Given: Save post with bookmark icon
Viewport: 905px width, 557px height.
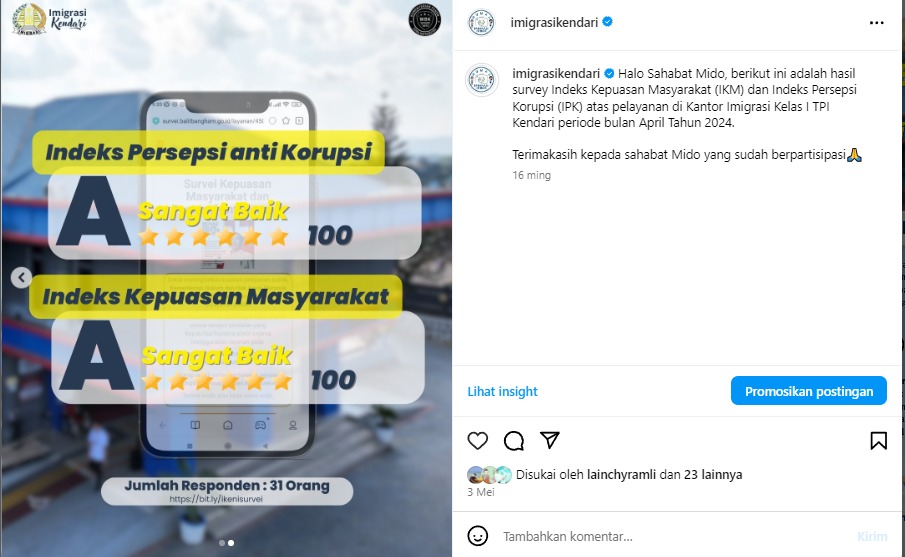Looking at the screenshot, I should coord(878,440).
